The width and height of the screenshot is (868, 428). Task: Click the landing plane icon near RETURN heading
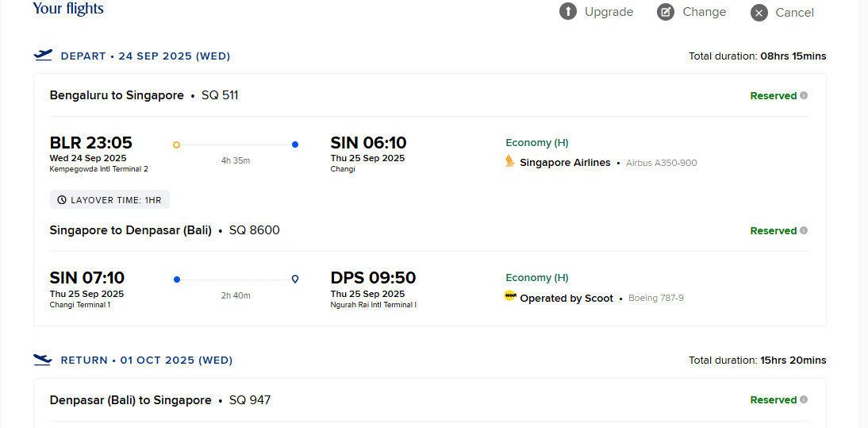(x=43, y=360)
